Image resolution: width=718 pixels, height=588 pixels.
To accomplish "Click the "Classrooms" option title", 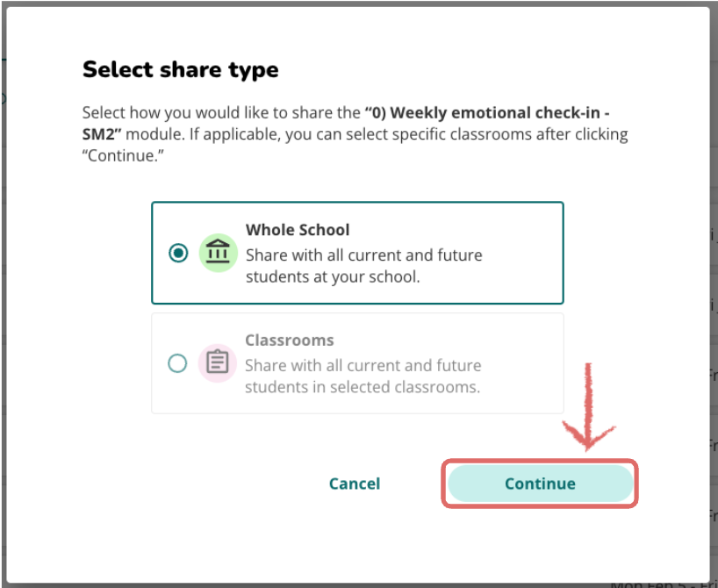I will coord(290,341).
